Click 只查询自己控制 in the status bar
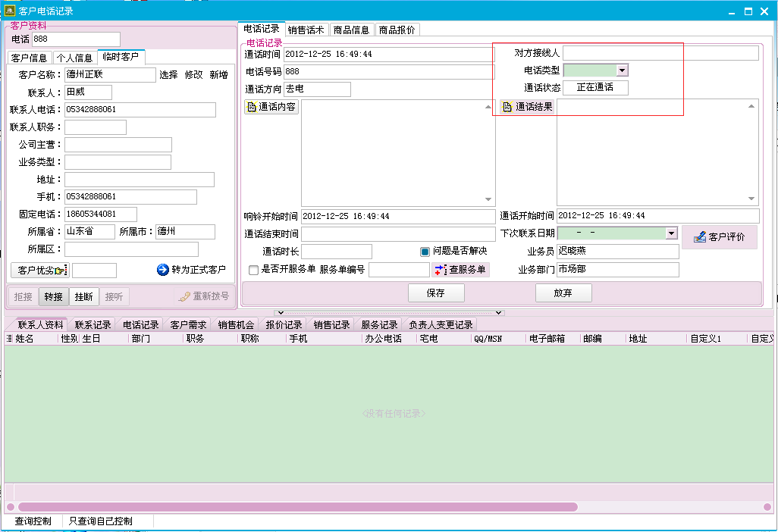Viewport: 778px width, 532px height. point(101,521)
